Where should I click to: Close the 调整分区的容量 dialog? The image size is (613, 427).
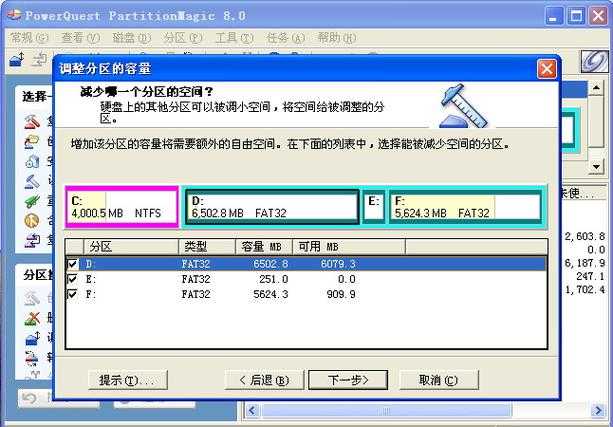coord(547,69)
